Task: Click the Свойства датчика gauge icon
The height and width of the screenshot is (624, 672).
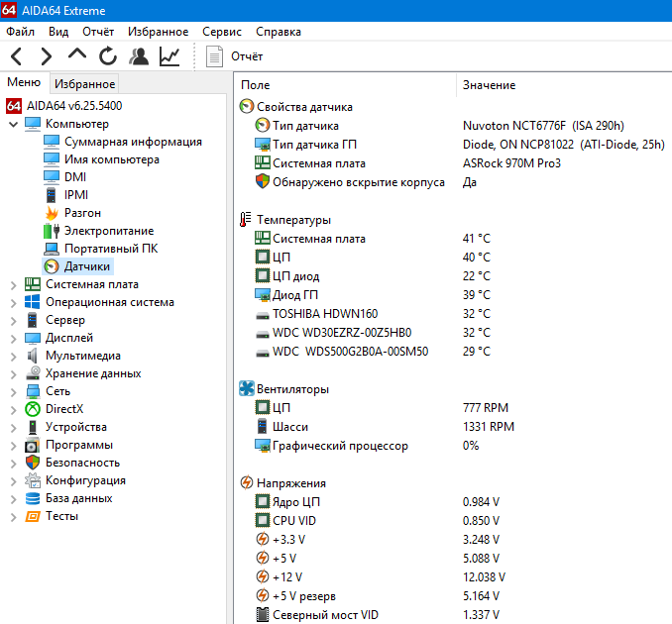Action: coord(247,106)
